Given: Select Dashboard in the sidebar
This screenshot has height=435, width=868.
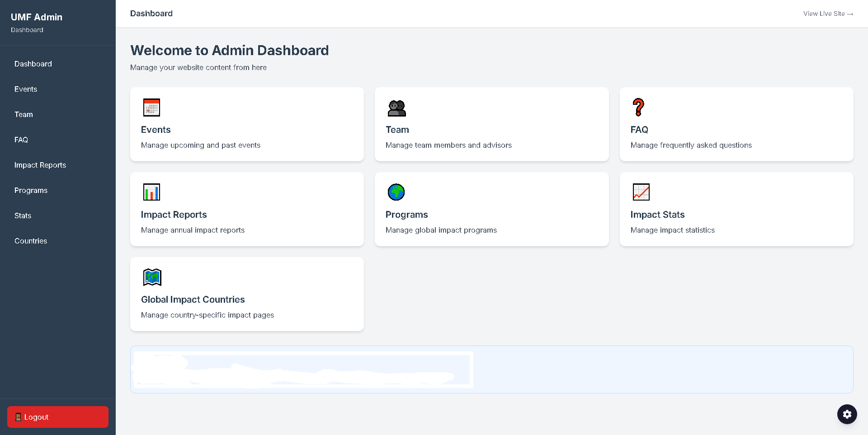Looking at the screenshot, I should point(33,64).
